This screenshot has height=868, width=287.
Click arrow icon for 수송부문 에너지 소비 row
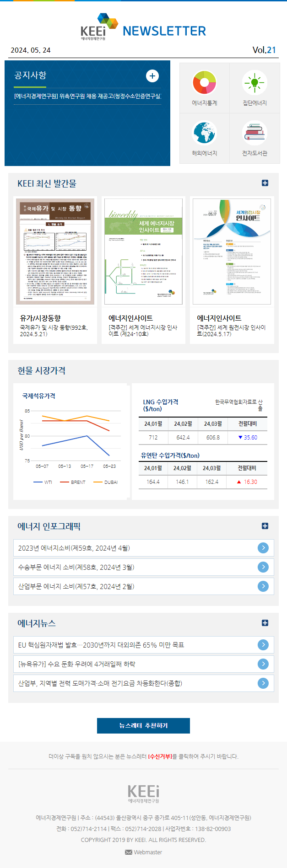(x=263, y=567)
